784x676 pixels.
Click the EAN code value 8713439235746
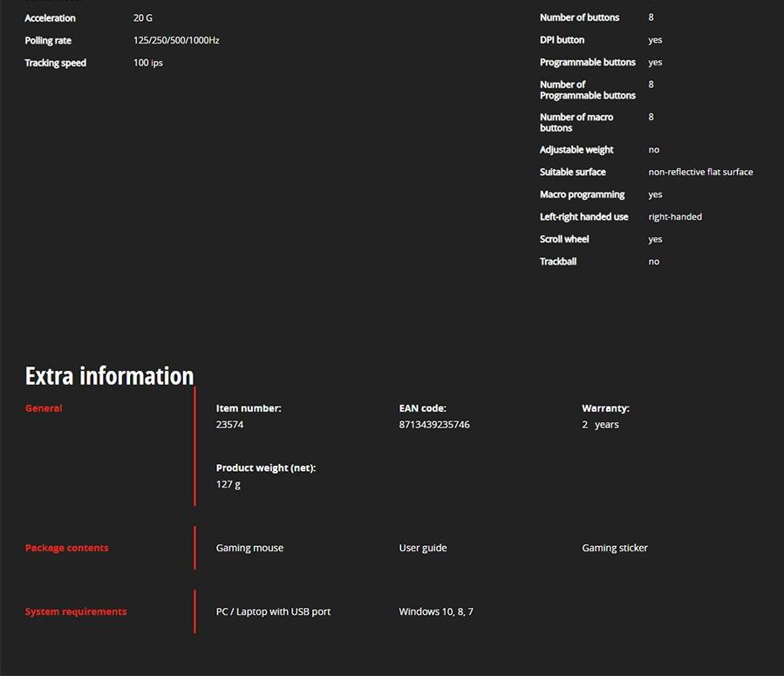434,425
